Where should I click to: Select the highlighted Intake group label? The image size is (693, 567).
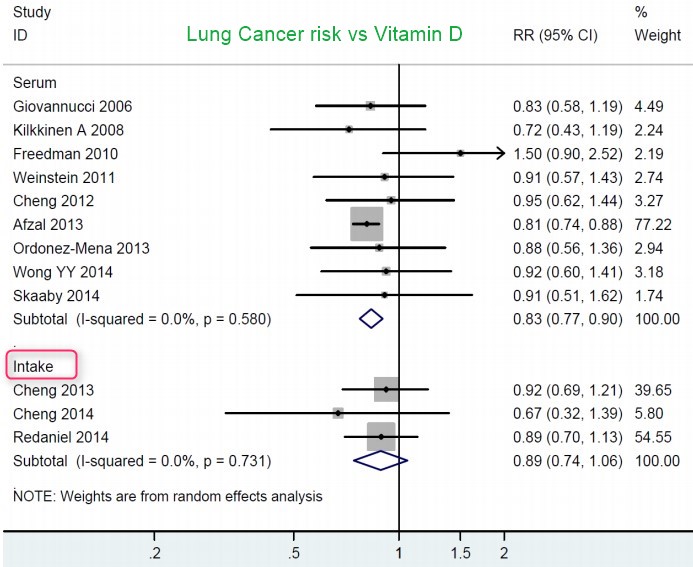click(34, 366)
